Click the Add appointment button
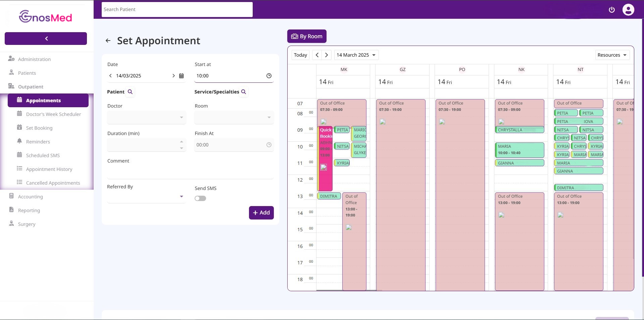Screen dimensions: 644x320 click(x=261, y=213)
